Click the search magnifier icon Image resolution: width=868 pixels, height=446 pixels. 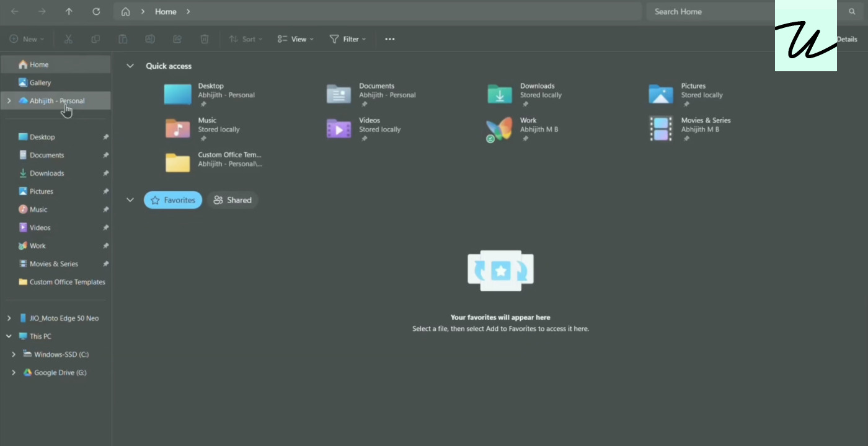tap(852, 12)
